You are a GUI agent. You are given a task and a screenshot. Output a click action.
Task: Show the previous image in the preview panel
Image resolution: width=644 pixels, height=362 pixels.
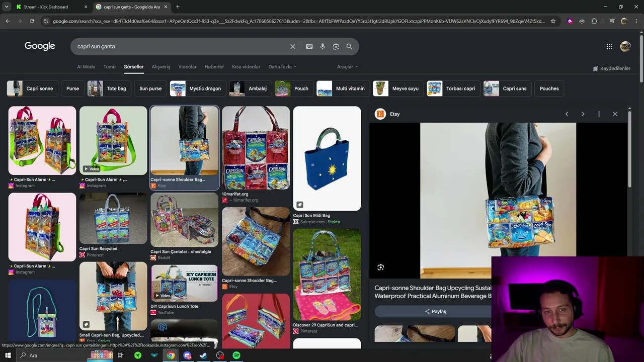pyautogui.click(x=567, y=114)
